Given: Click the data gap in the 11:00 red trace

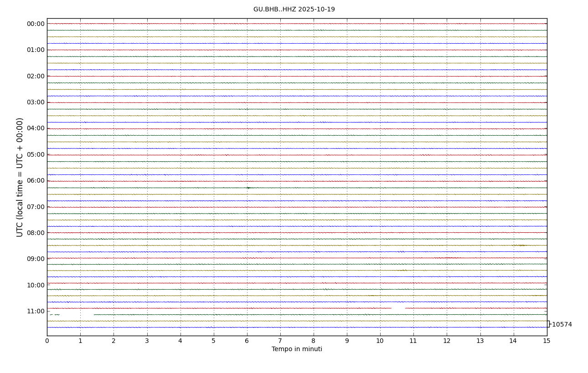Looking at the screenshot, I should pyautogui.click(x=398, y=308).
